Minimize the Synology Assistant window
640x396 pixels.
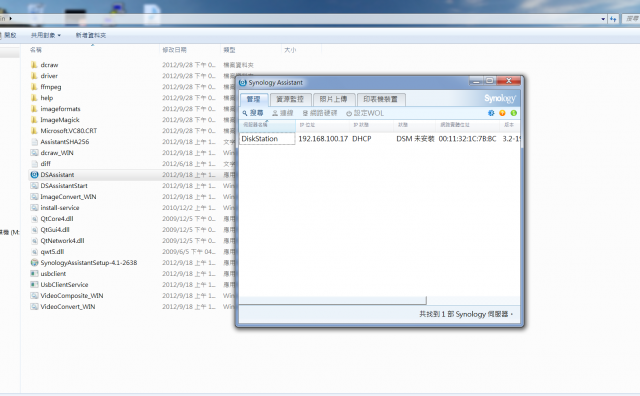pos(476,81)
